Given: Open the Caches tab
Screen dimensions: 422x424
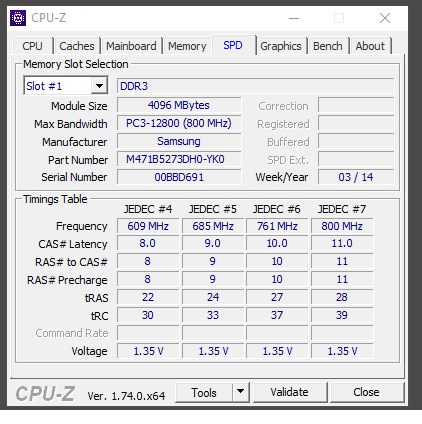Looking at the screenshot, I should (x=77, y=46).
